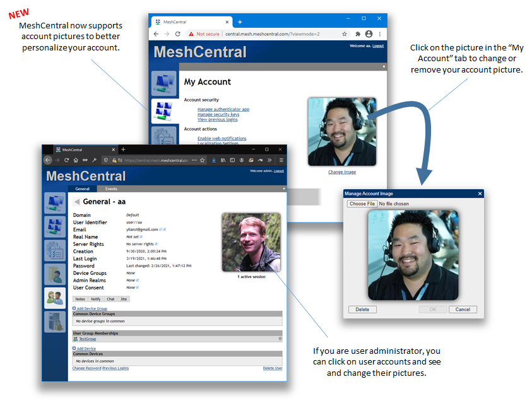This screenshot has height=403, width=532.
Task: Edit Server Rights pencil icon
Action: [x=156, y=243]
